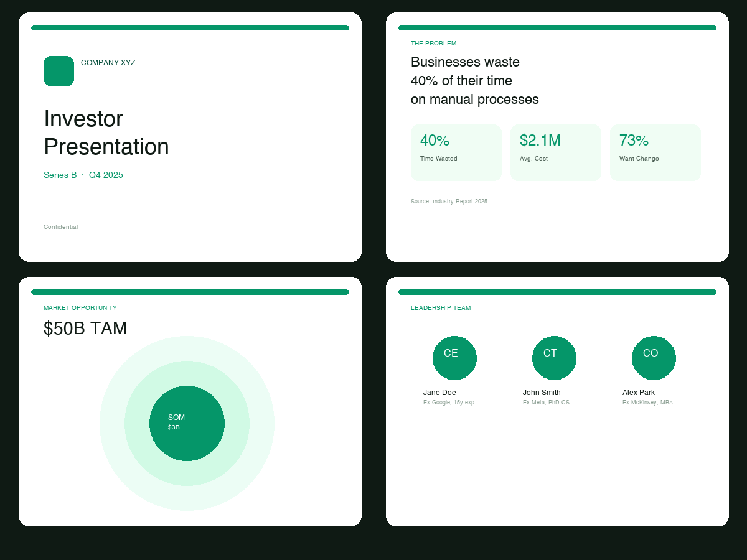The width and height of the screenshot is (747, 560).
Task: Select the $2.1M Avg. Cost stat card
Action: coord(556,152)
